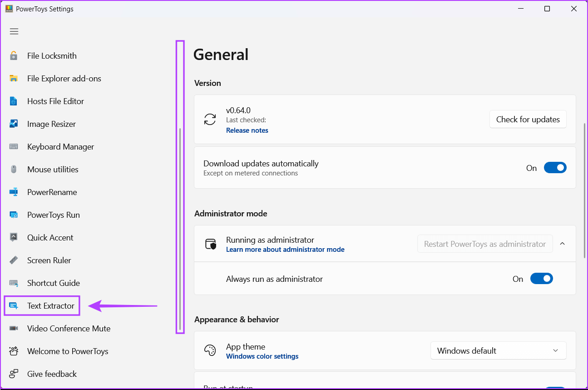
Task: Click the PowerRename icon
Action: pyautogui.click(x=14, y=192)
